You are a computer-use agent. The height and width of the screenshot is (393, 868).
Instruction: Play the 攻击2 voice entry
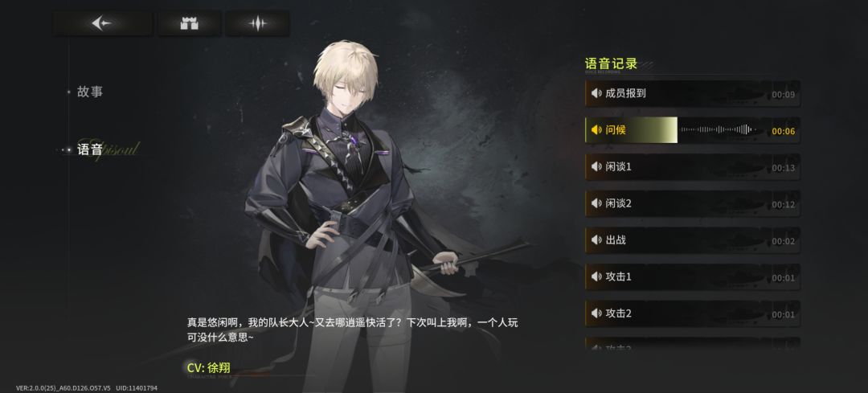[693, 313]
